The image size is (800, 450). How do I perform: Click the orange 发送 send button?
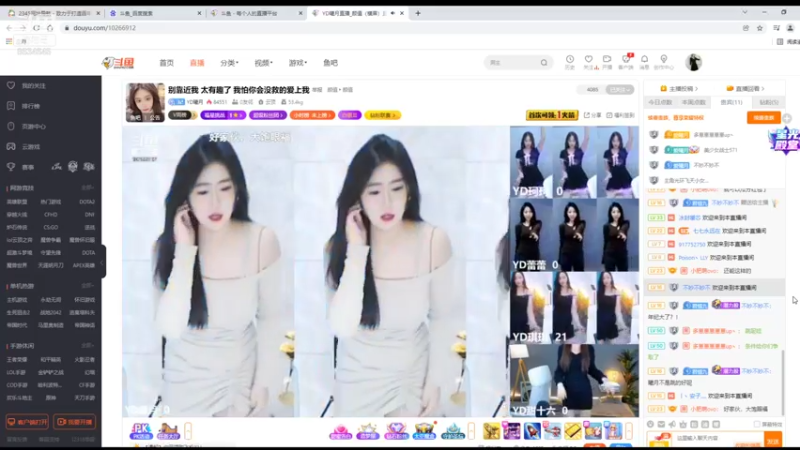coord(773,440)
